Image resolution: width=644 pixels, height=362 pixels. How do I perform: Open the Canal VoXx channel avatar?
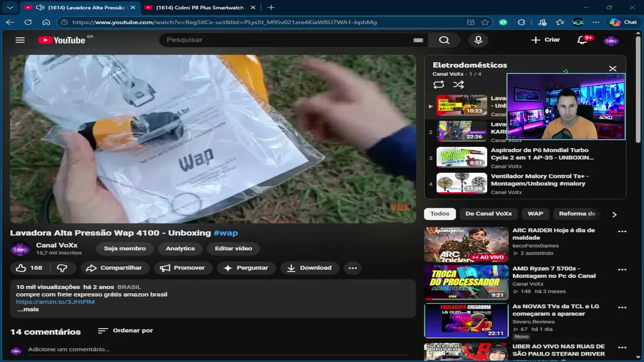point(20,249)
